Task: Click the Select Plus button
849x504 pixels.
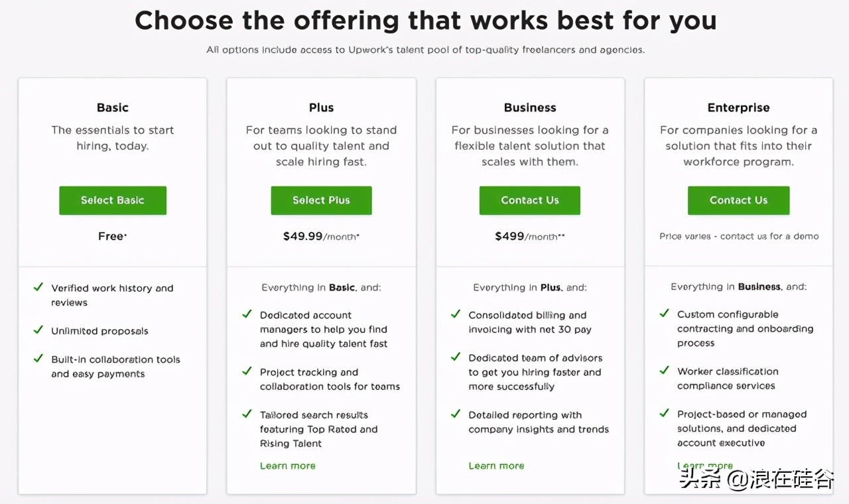Action: click(x=321, y=200)
